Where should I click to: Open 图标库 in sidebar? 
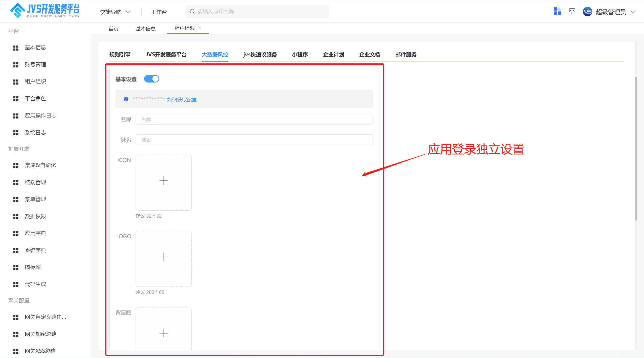33,267
